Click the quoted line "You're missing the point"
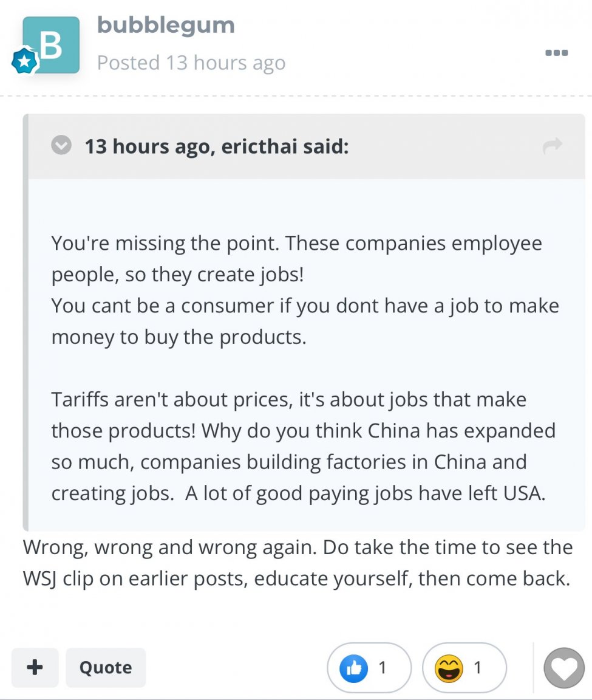Image resolution: width=592 pixels, height=700 pixels. pyautogui.click(x=164, y=244)
